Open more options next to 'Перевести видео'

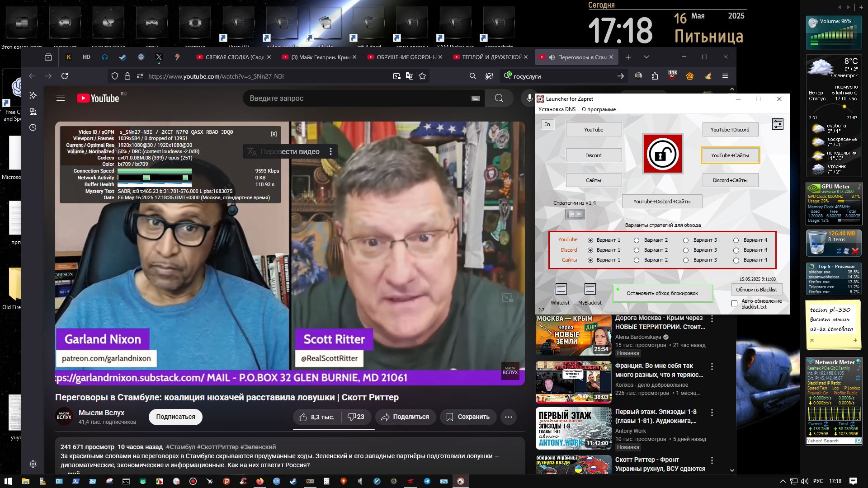click(x=330, y=151)
